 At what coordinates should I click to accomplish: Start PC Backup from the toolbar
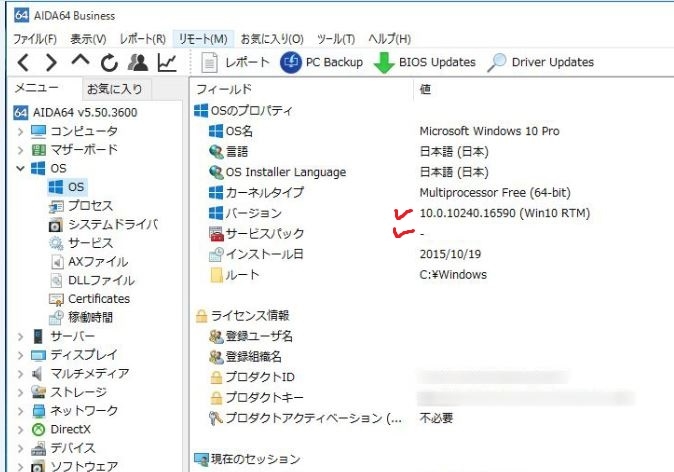tap(322, 63)
